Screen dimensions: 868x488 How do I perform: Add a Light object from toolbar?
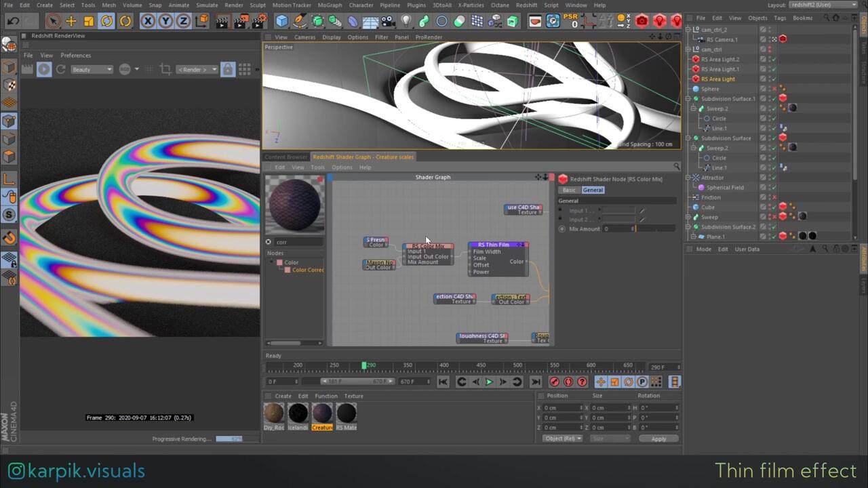point(406,21)
